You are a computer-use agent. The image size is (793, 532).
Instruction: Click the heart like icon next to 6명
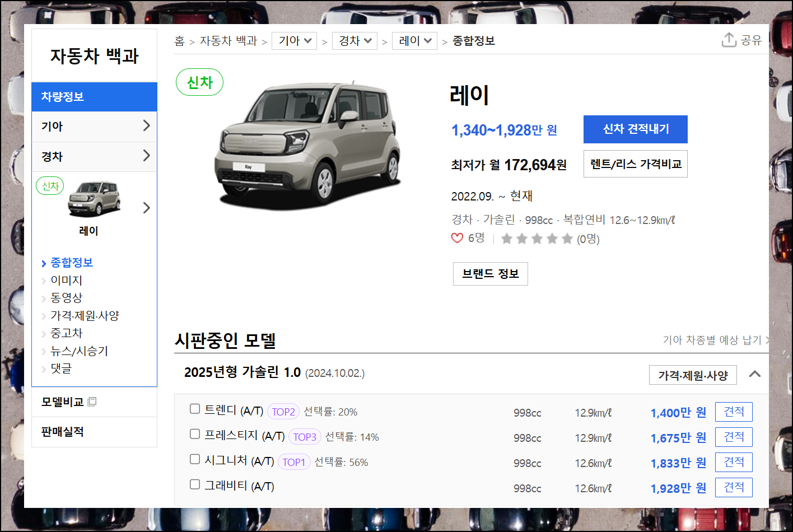coord(458,238)
